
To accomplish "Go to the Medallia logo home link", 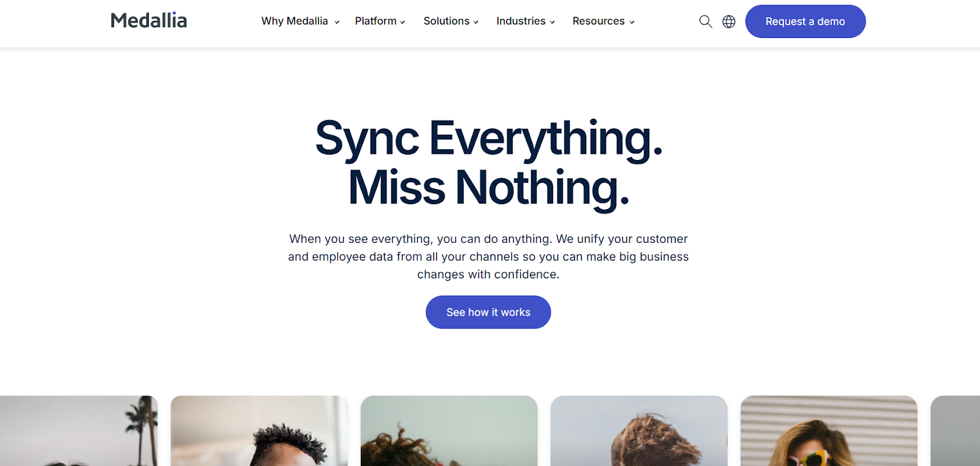I will pyautogui.click(x=149, y=20).
